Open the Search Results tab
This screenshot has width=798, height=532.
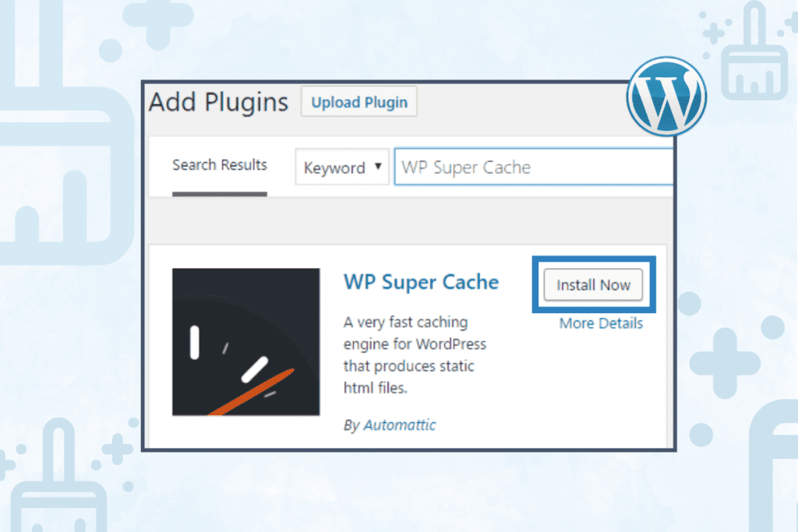219,165
